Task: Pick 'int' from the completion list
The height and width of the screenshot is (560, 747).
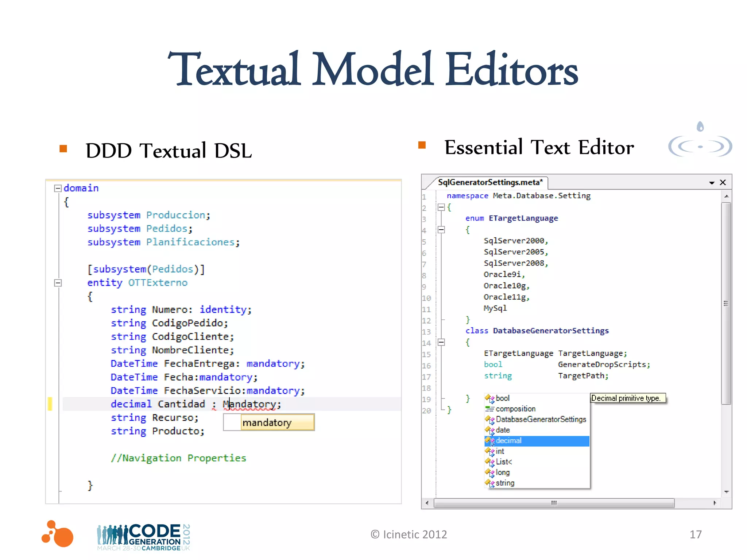Action: tap(537, 451)
